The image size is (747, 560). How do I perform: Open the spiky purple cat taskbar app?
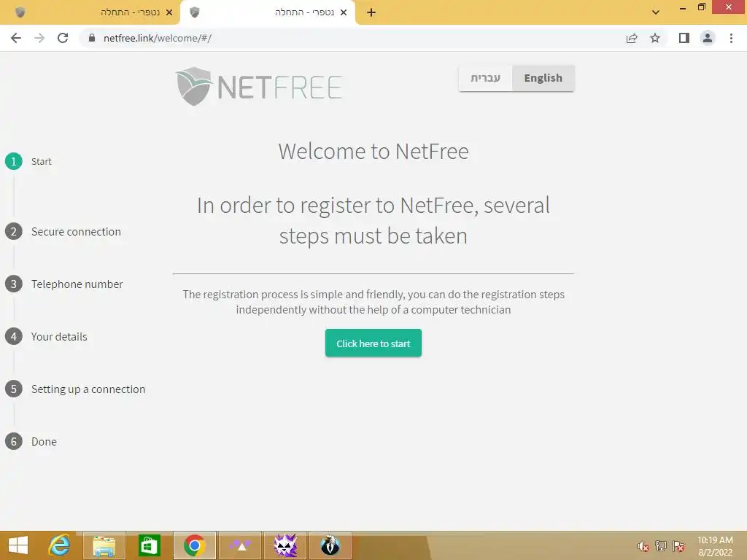[285, 545]
